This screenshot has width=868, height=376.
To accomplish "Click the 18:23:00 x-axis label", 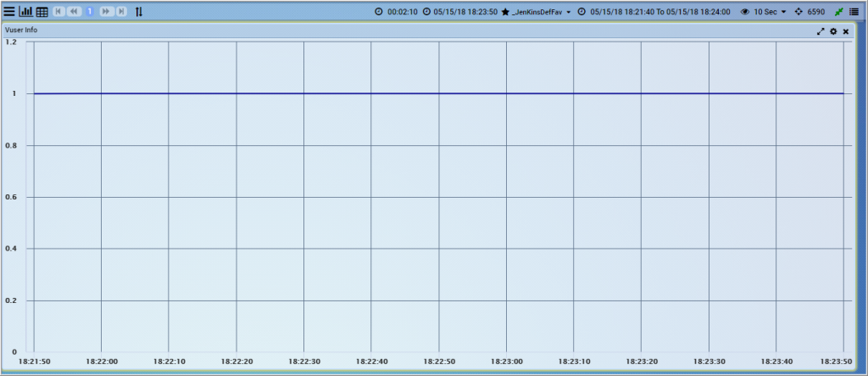I will [x=506, y=361].
